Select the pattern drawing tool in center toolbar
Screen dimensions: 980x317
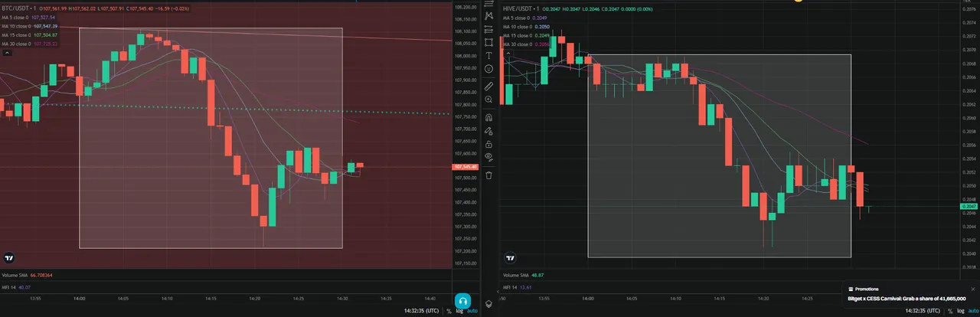pos(488,15)
